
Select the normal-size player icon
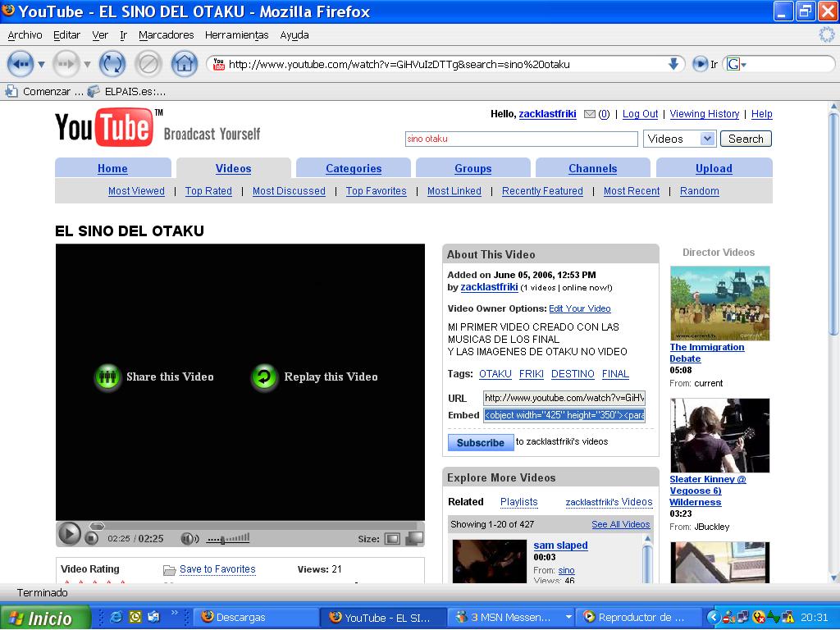point(392,538)
